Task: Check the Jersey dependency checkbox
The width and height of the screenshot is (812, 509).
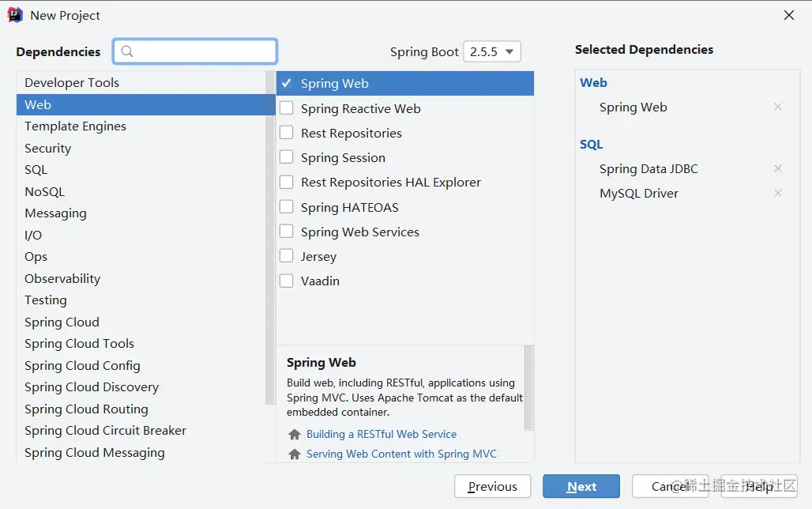Action: [287, 255]
